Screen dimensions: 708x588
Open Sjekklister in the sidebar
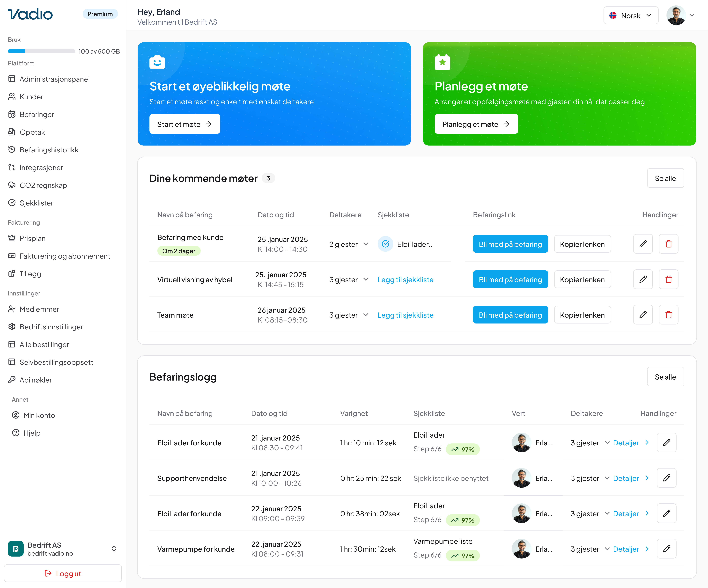point(36,203)
